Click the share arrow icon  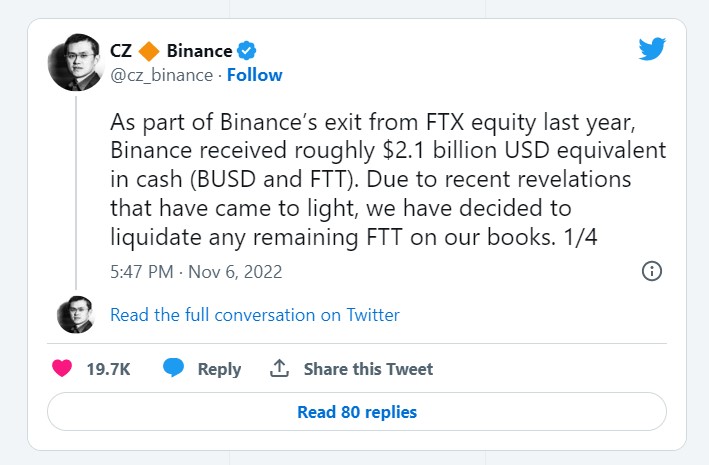[x=280, y=368]
